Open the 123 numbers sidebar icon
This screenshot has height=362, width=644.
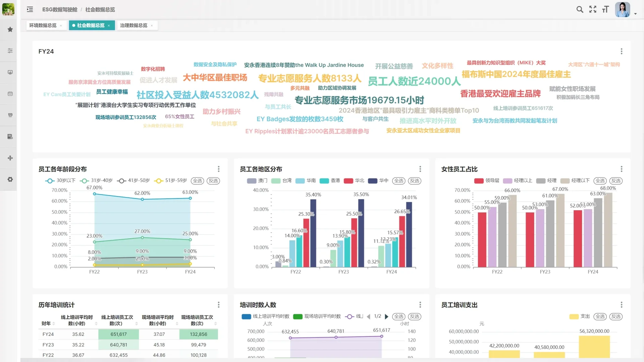[x=10, y=115]
